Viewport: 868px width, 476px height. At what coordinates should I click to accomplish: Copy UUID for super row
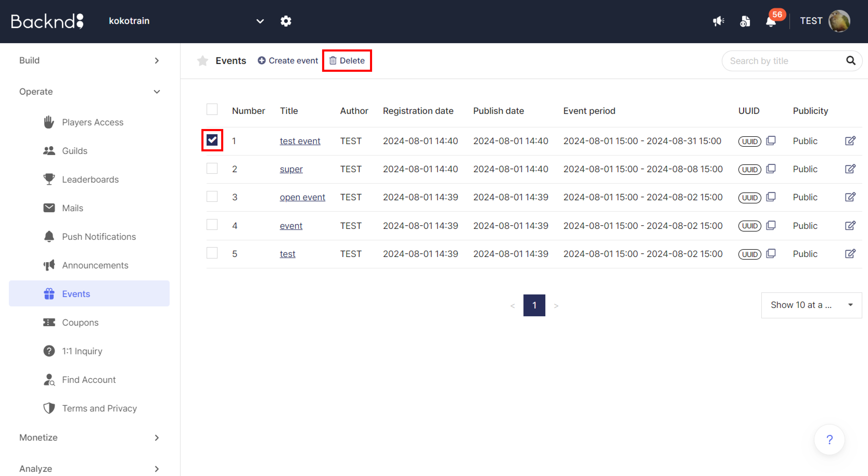771,169
